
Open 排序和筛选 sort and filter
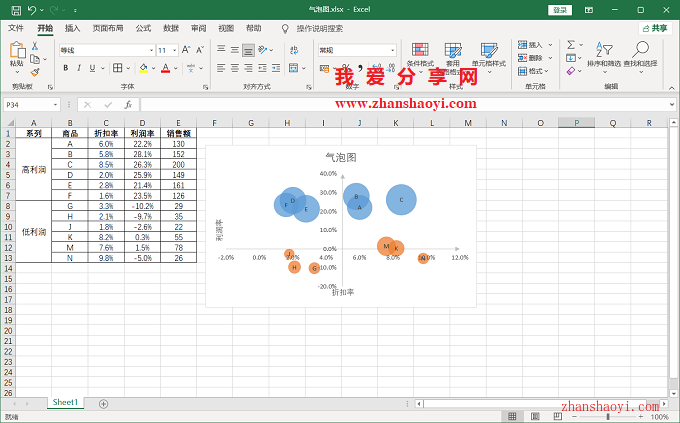[x=604, y=56]
